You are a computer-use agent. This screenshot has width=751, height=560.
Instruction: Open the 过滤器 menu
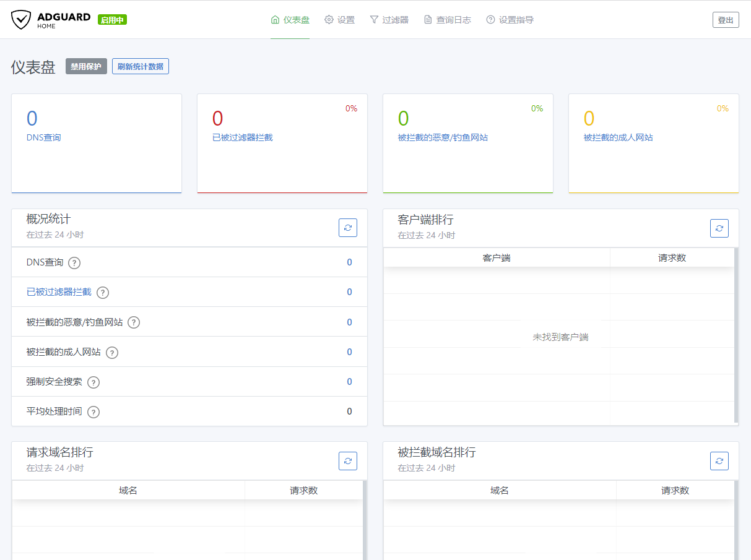click(389, 20)
